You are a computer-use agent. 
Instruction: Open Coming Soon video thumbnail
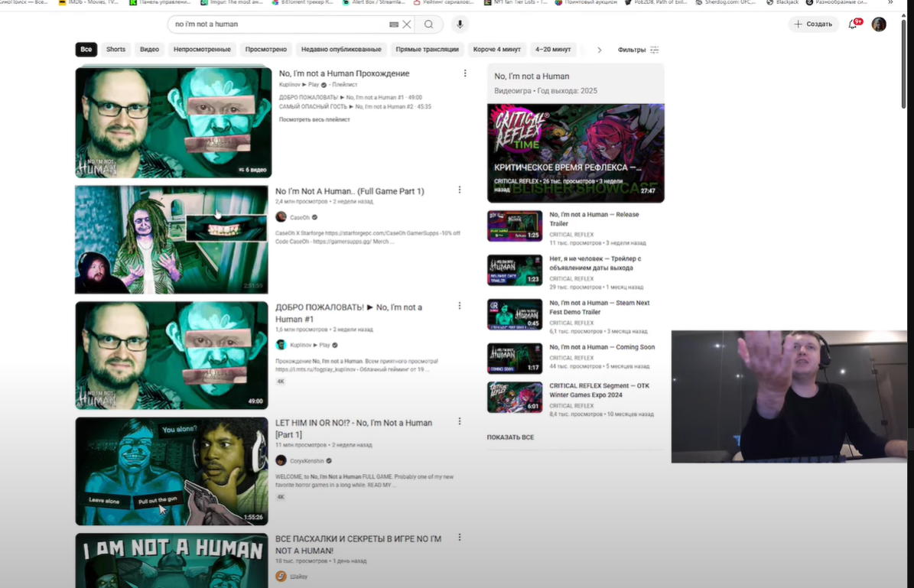click(x=515, y=359)
